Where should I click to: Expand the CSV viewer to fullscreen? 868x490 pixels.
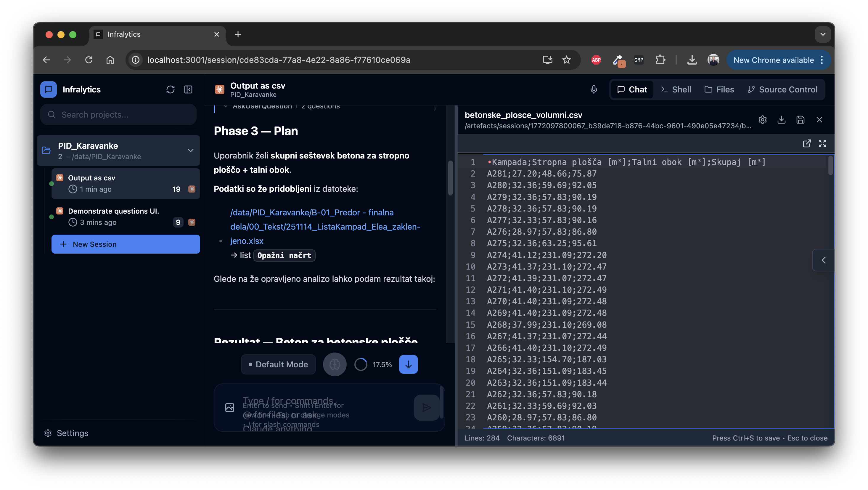point(822,143)
